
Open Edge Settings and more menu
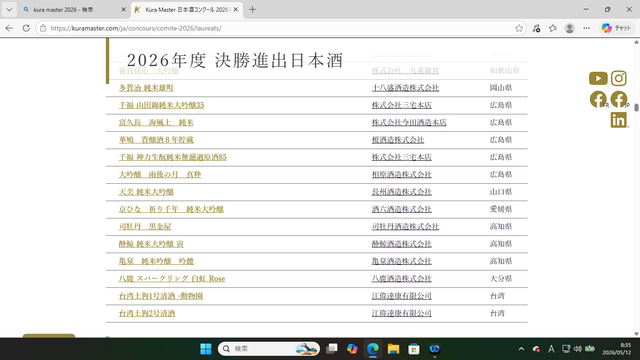coord(587,28)
